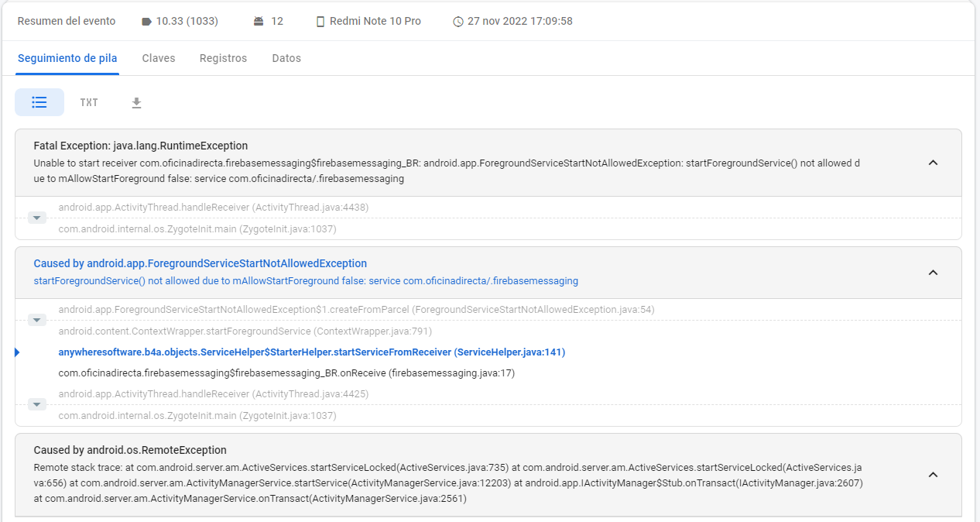
Task: Switch to TXT stack trace view
Action: 89,102
